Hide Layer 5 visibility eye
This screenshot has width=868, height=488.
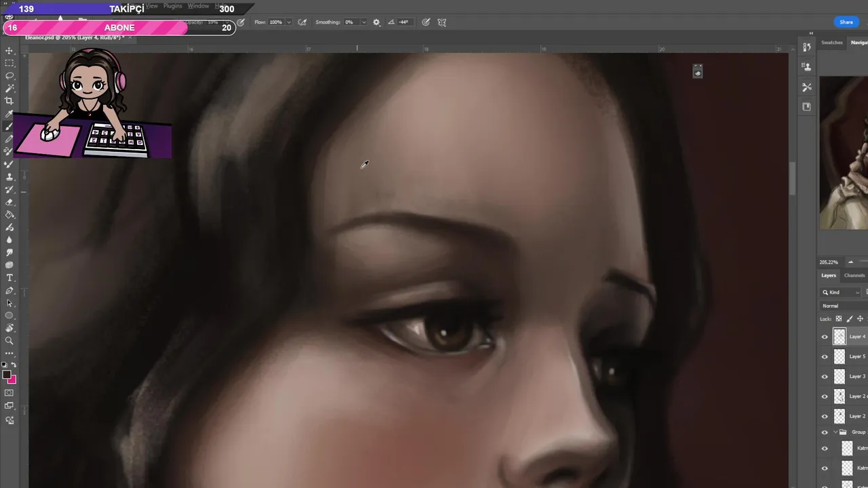(825, 357)
